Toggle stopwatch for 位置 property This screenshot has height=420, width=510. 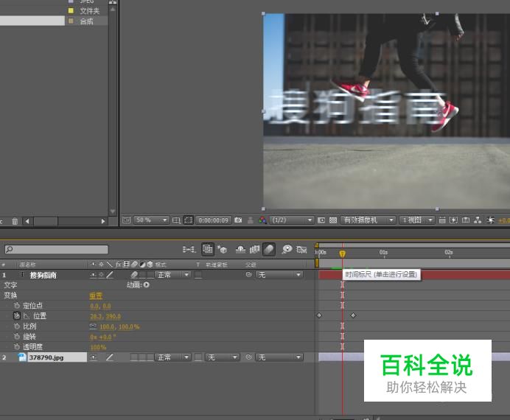click(x=17, y=315)
